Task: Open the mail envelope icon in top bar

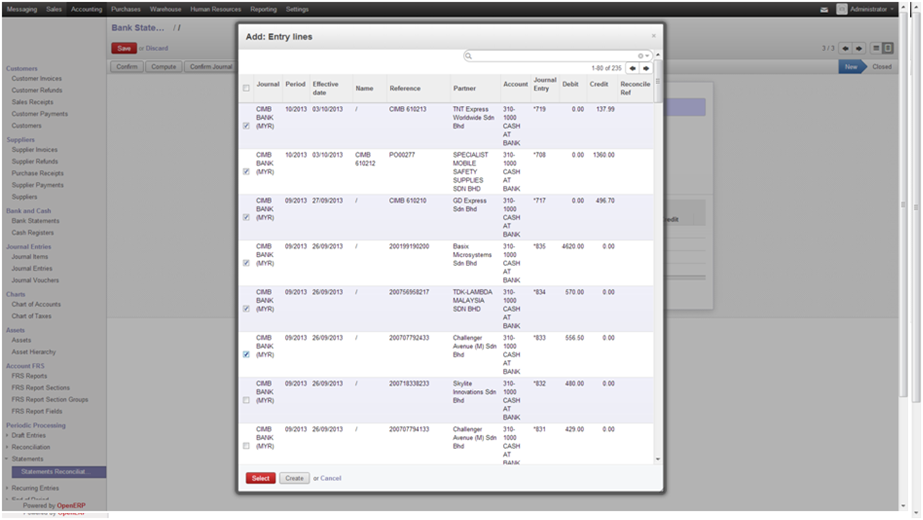Action: pos(824,9)
